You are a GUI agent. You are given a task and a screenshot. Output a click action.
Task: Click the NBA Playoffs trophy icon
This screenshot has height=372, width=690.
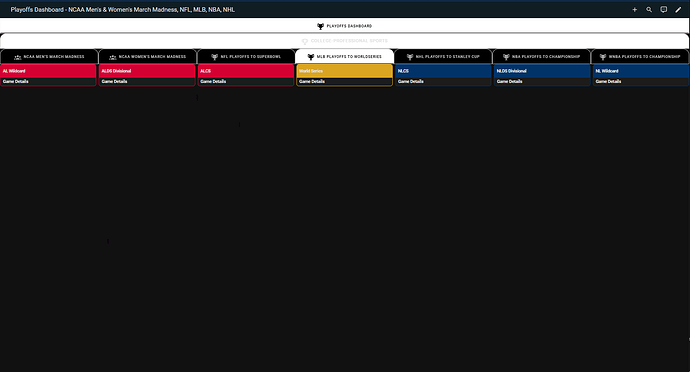tap(506, 57)
